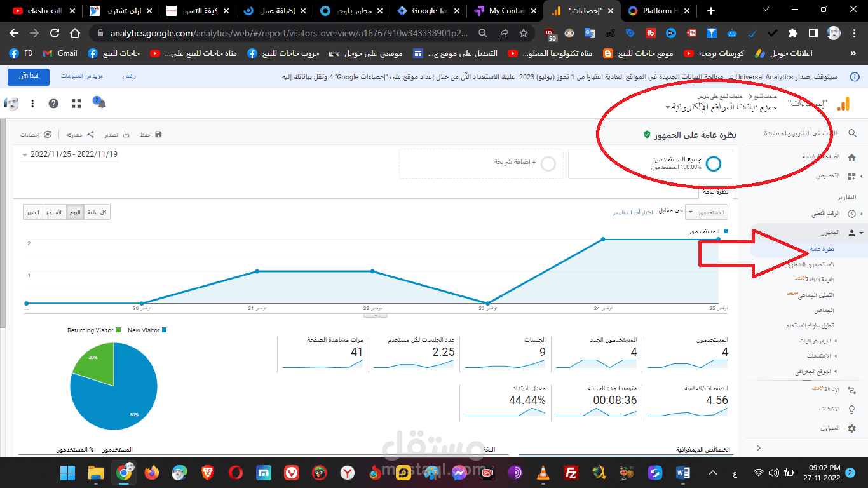
Task: Click the ابدأ الآن button in the banner
Action: (x=29, y=77)
